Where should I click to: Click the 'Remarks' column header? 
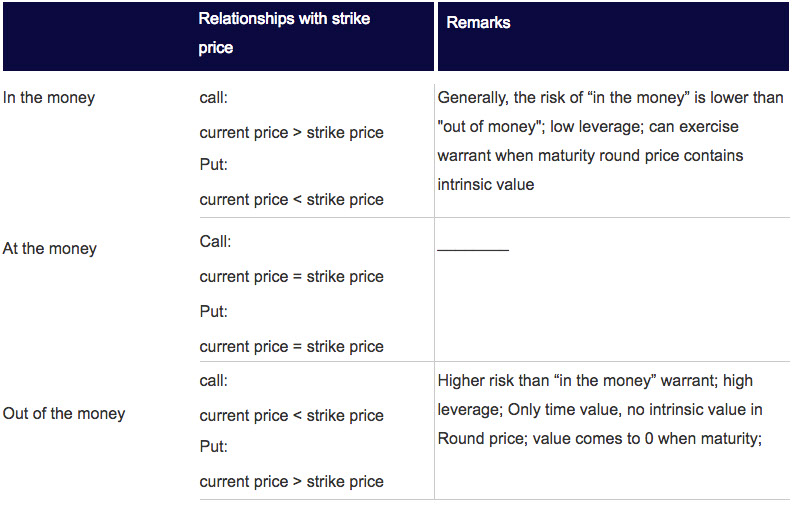coord(478,22)
